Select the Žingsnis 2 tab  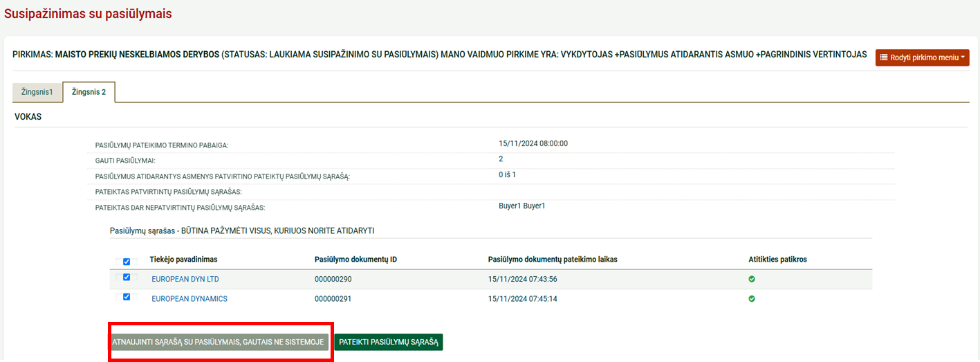point(89,92)
